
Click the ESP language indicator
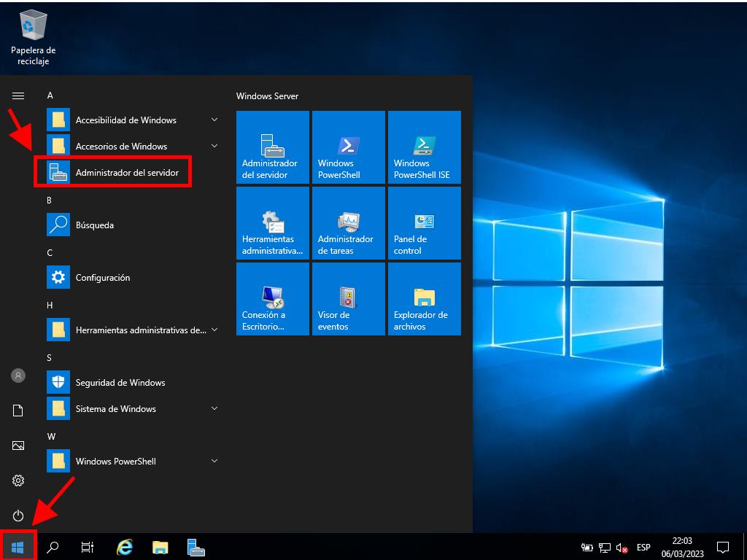pos(643,547)
